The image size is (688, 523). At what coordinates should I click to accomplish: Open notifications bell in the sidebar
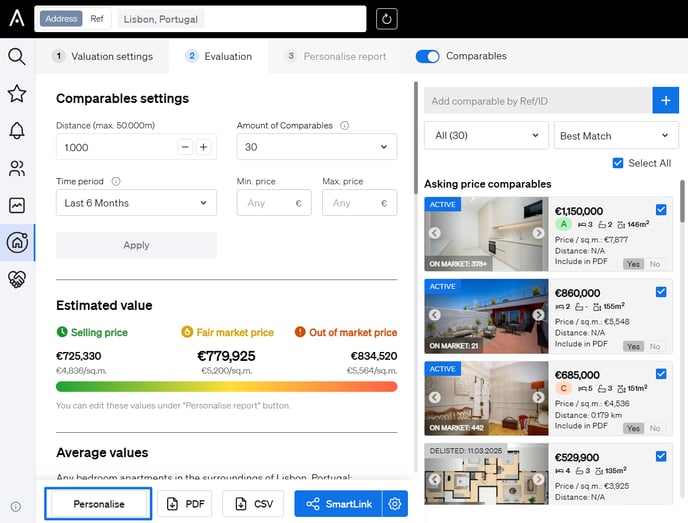pyautogui.click(x=17, y=131)
